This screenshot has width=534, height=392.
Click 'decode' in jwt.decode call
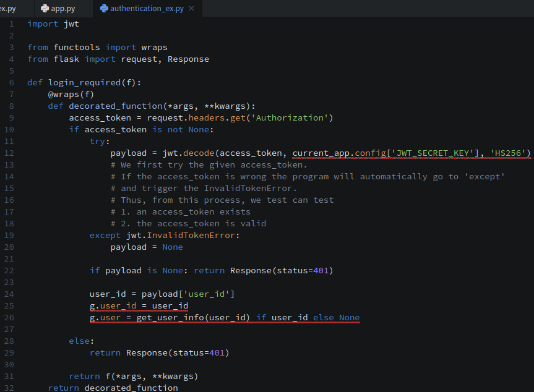pyautogui.click(x=199, y=153)
